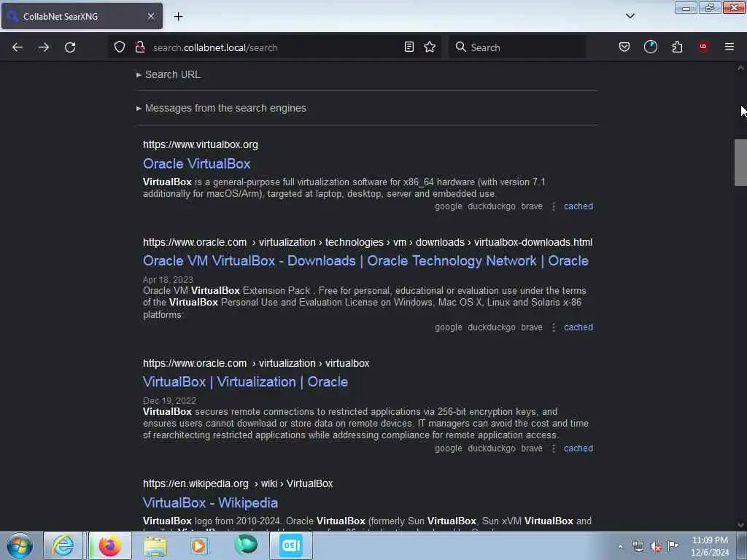Open a new browser tab
The height and width of the screenshot is (560, 747).
[x=178, y=17]
